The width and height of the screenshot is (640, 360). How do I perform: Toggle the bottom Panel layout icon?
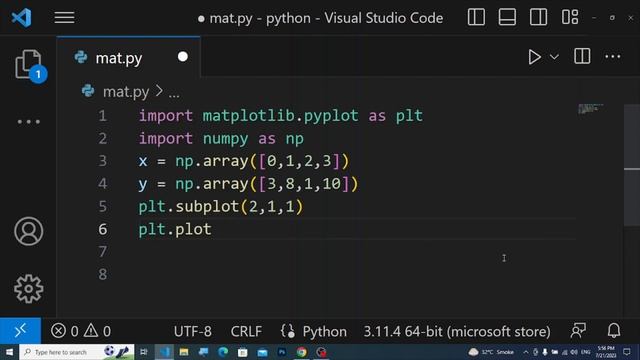pos(507,18)
